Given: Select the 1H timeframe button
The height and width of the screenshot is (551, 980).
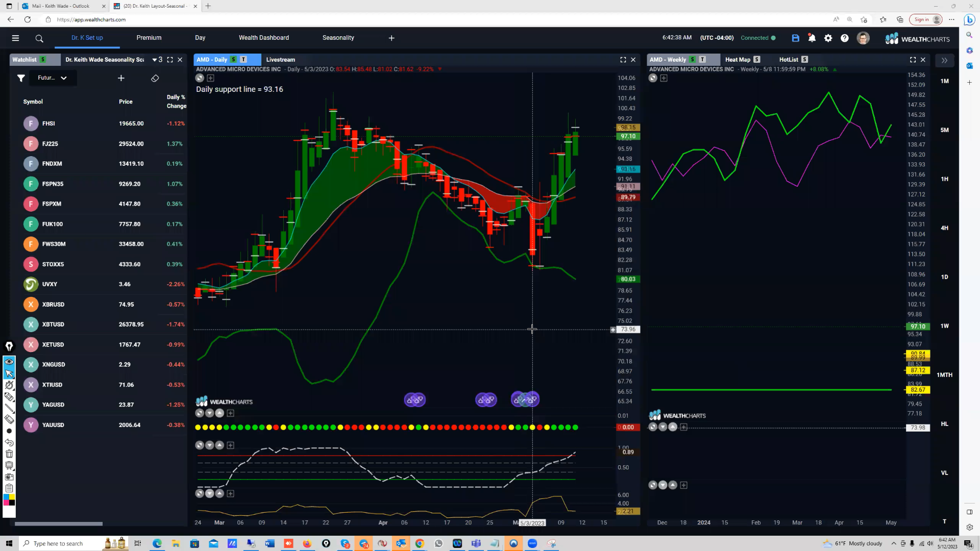Looking at the screenshot, I should coord(944,179).
